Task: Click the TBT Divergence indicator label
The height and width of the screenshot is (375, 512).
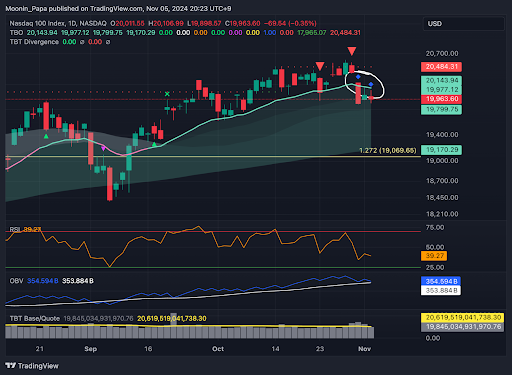Action: tap(34, 42)
